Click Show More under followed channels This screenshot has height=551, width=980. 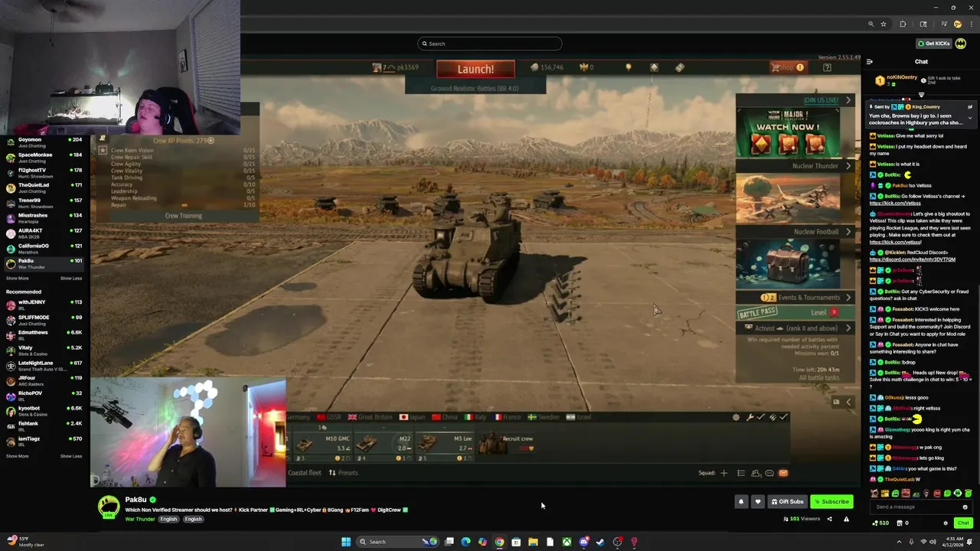(x=17, y=279)
